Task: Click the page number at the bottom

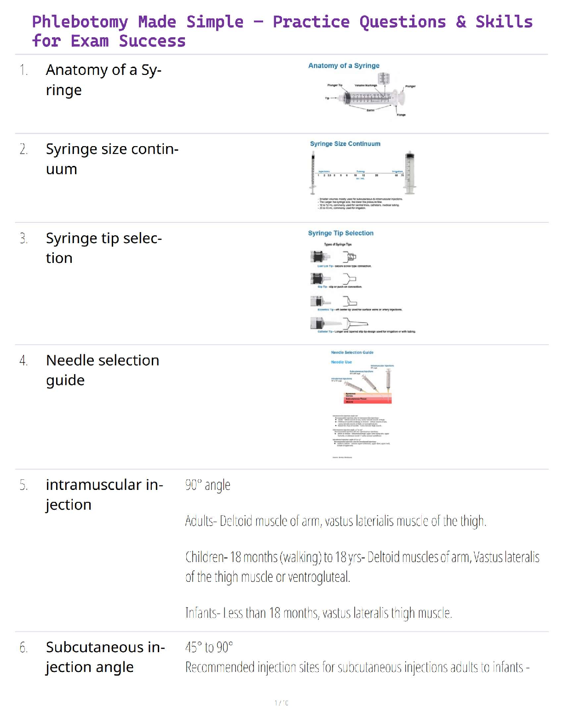Action: (281, 703)
